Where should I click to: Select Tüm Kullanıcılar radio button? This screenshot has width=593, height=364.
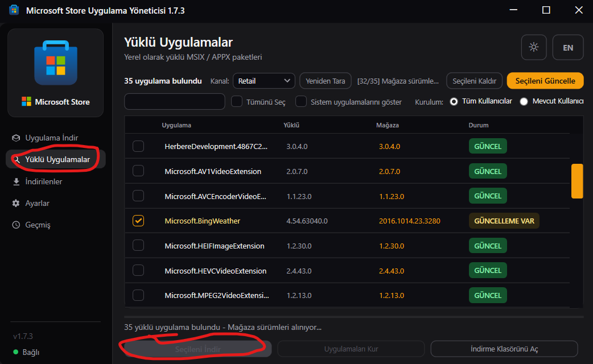454,102
